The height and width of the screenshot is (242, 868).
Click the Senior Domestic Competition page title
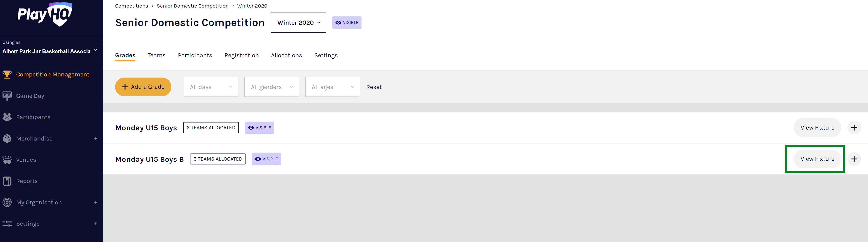(x=190, y=23)
